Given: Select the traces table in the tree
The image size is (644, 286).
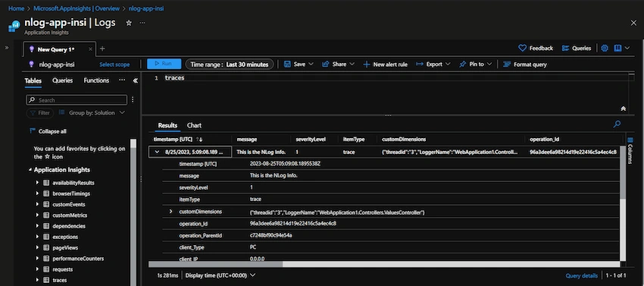Looking at the screenshot, I should (x=60, y=280).
